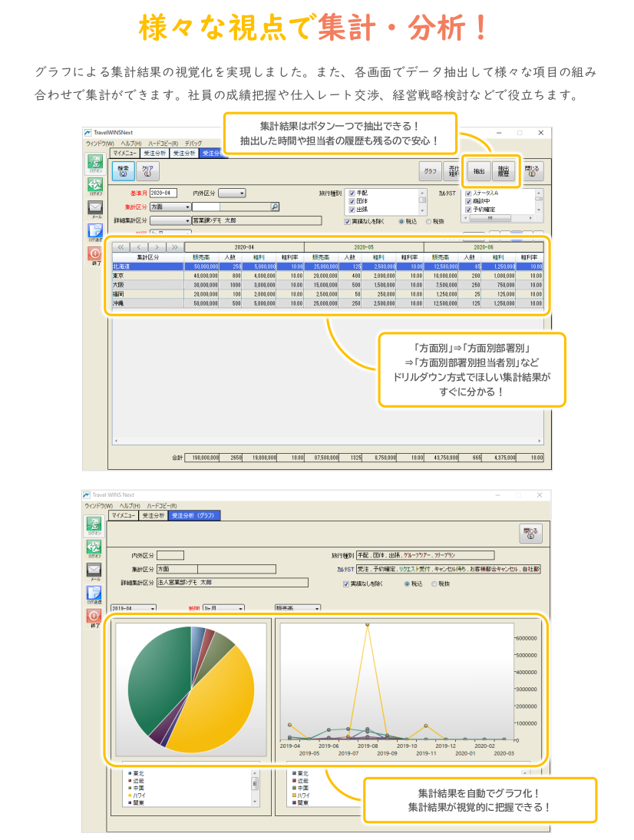Select the 税抜 radio button in the upper window
Viewport: 634px width, 840px height.
tap(428, 221)
